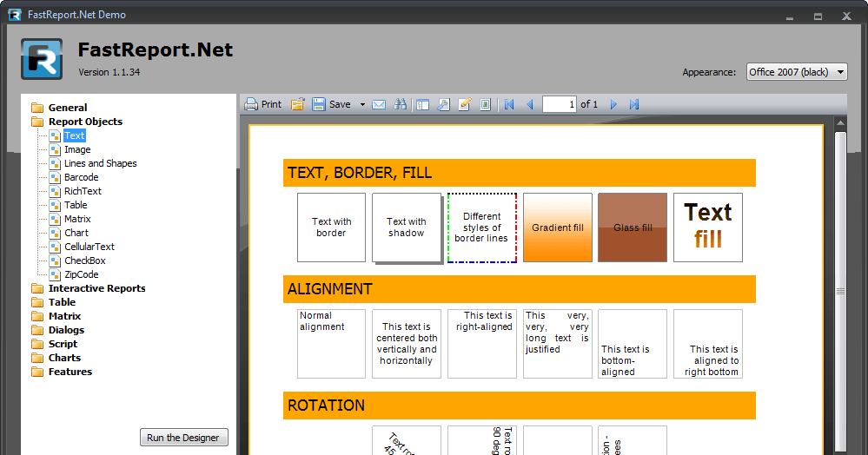This screenshot has height=455, width=868.
Task: Click the Watermark page icon
Action: pos(485,104)
